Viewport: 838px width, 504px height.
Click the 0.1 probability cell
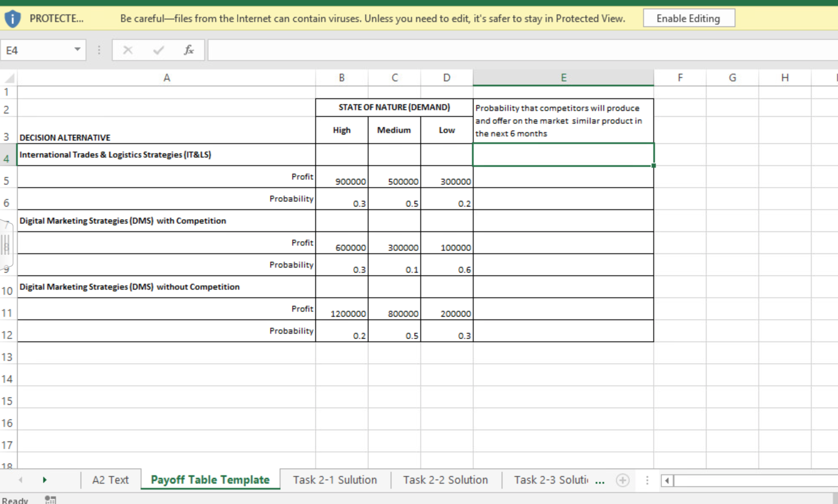pyautogui.click(x=394, y=265)
